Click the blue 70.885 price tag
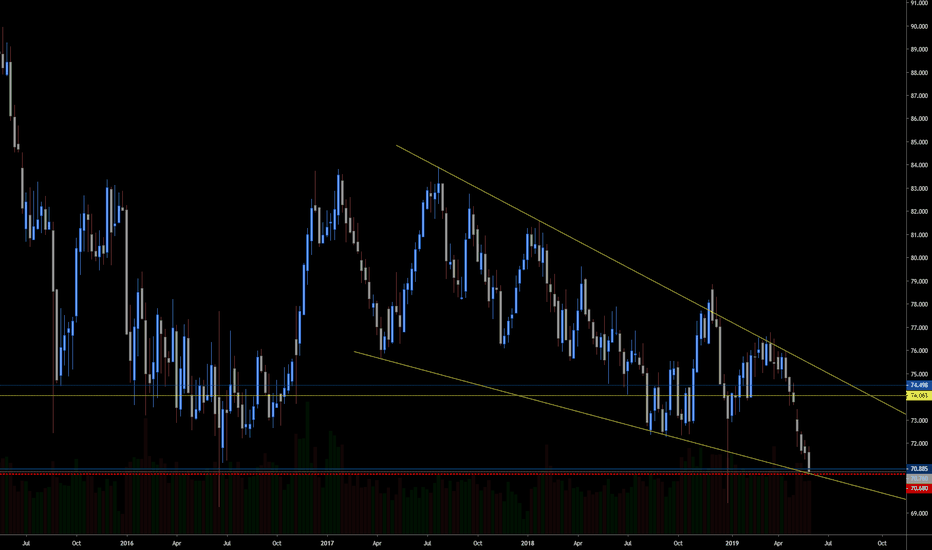The image size is (932, 550). pyautogui.click(x=919, y=469)
